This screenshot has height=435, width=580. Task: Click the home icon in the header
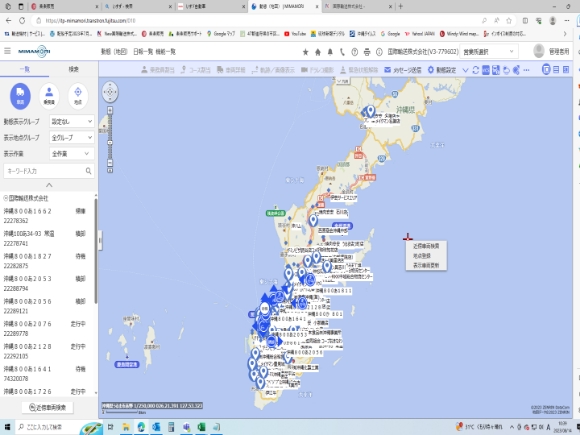318,52
